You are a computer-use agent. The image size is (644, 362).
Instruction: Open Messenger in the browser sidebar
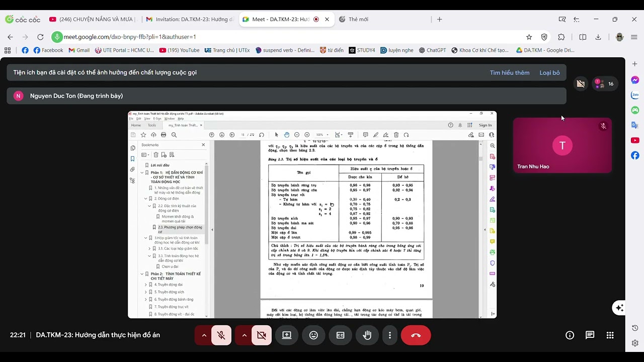tap(635, 80)
